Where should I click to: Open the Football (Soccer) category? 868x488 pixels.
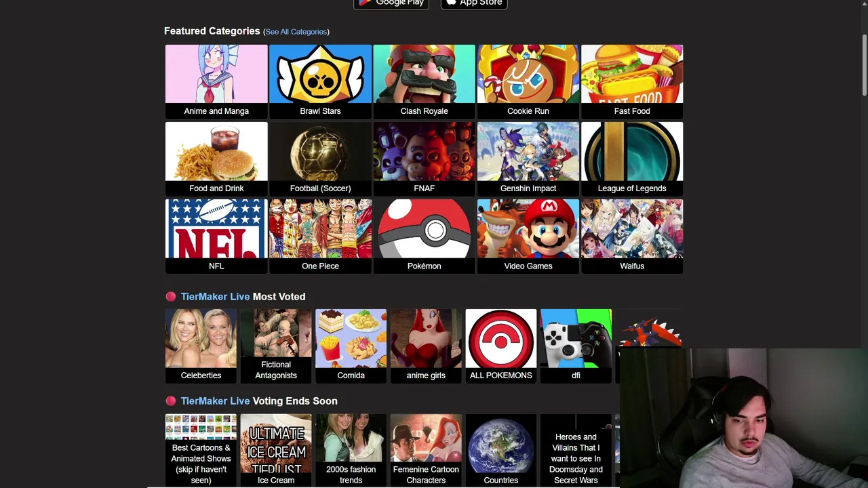(320, 159)
